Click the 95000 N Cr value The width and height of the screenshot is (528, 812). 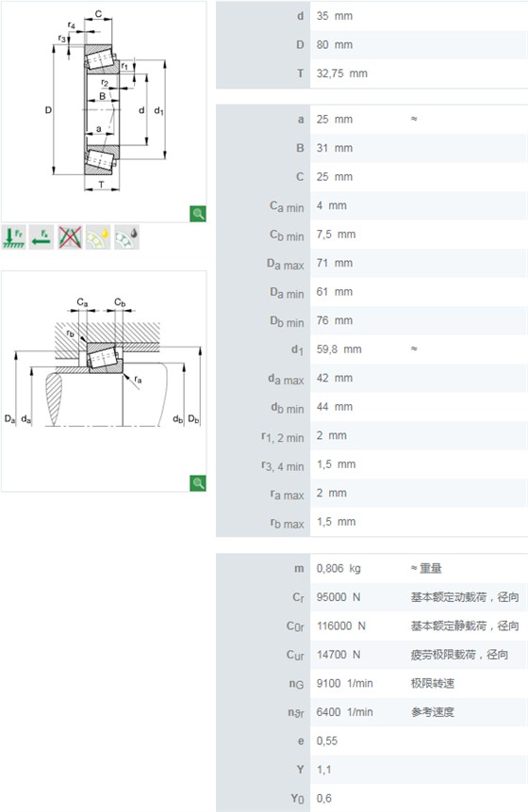click(338, 597)
